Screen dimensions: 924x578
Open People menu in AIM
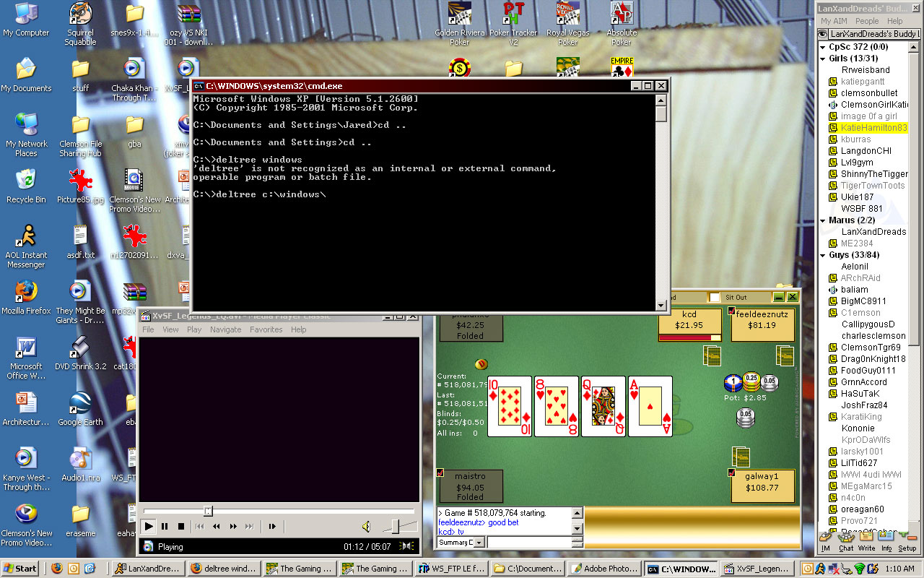tap(867, 21)
